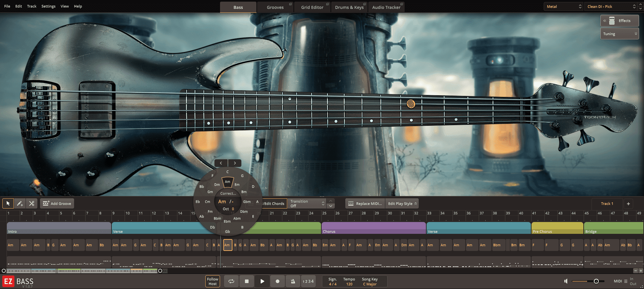Click the up arrow beside Transition
The height and width of the screenshot is (289, 644).
pyautogui.click(x=331, y=201)
